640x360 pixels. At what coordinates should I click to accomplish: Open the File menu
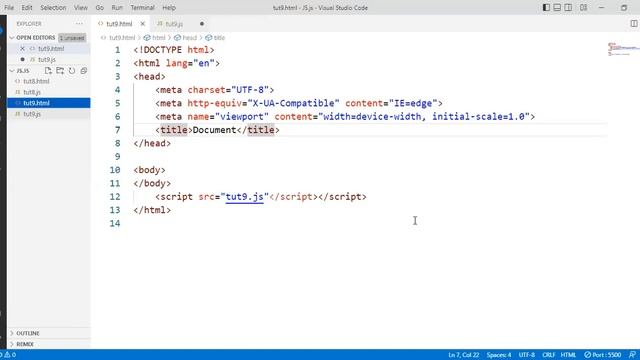point(9,7)
